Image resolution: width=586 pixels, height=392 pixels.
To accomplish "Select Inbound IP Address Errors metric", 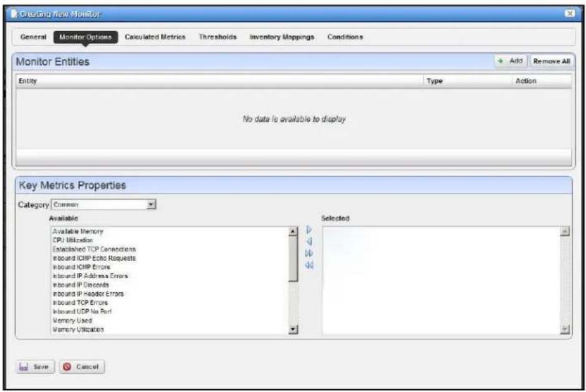I will pyautogui.click(x=90, y=276).
